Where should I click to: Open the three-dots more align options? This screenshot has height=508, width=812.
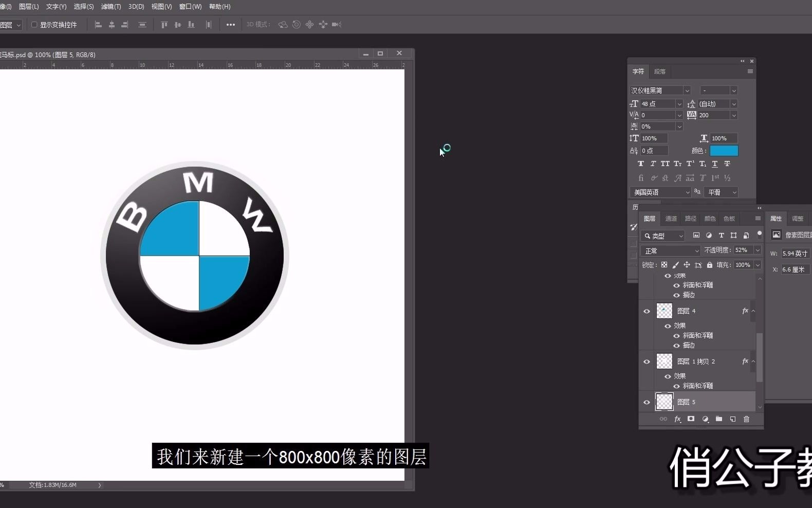[x=231, y=25]
